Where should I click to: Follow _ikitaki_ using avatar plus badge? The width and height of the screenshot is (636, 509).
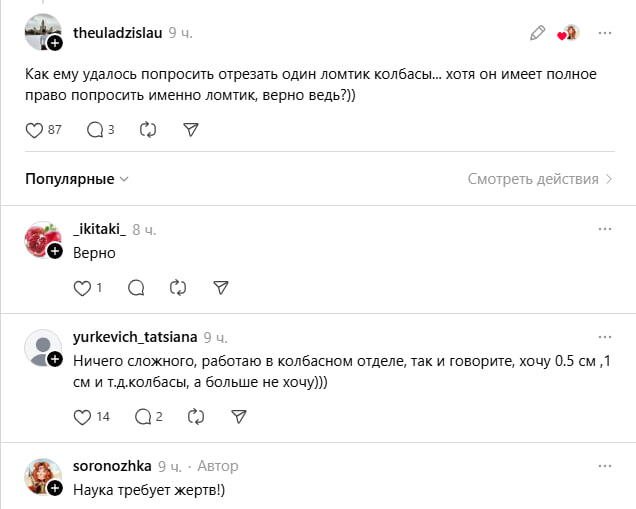[55, 252]
